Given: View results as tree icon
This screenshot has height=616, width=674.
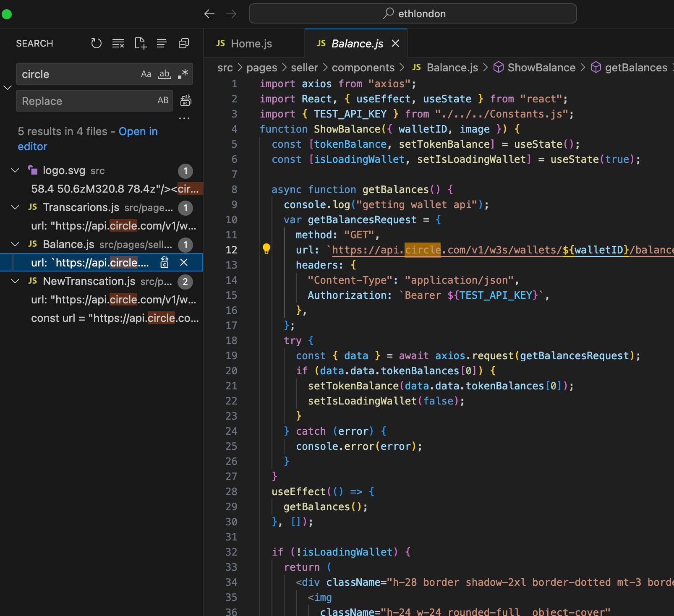Looking at the screenshot, I should pos(162,43).
